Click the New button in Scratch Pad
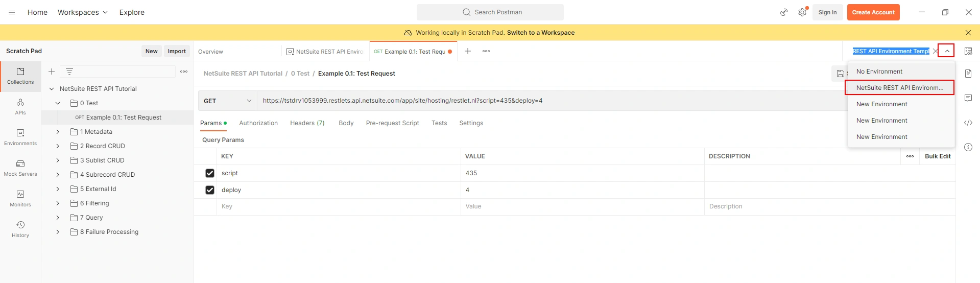The height and width of the screenshot is (283, 980). (x=151, y=51)
